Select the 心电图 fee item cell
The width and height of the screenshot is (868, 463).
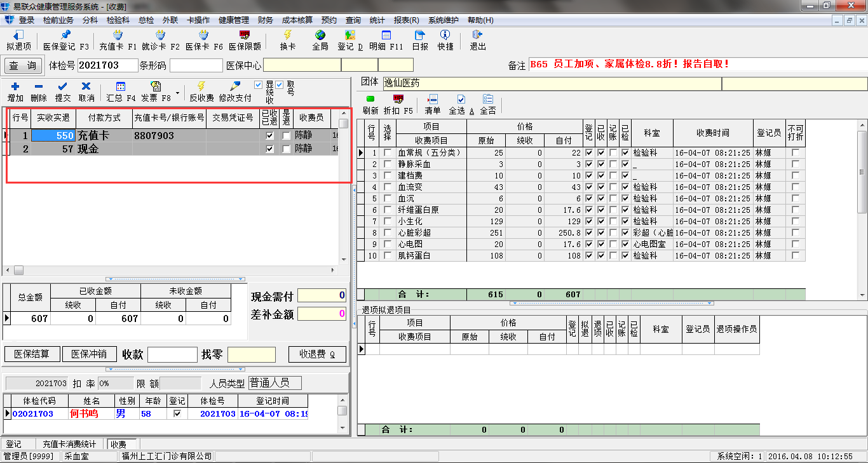tap(431, 245)
